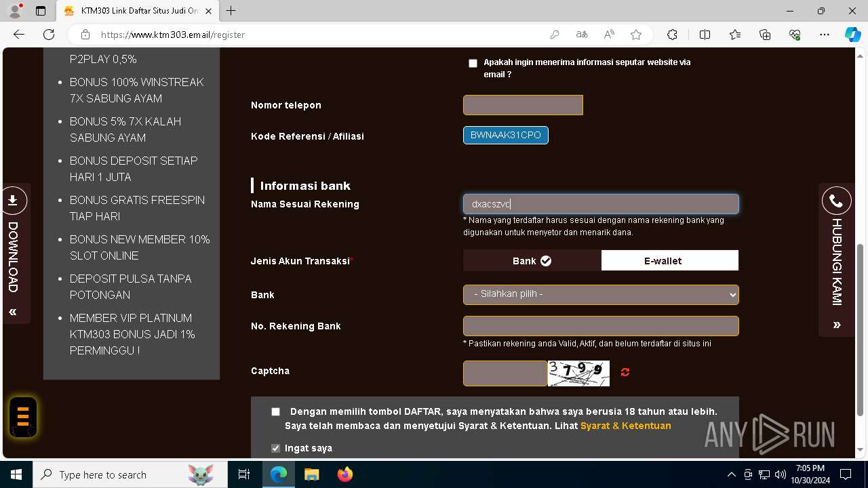
Task: Open the volume tray icon
Action: pyautogui.click(x=780, y=474)
